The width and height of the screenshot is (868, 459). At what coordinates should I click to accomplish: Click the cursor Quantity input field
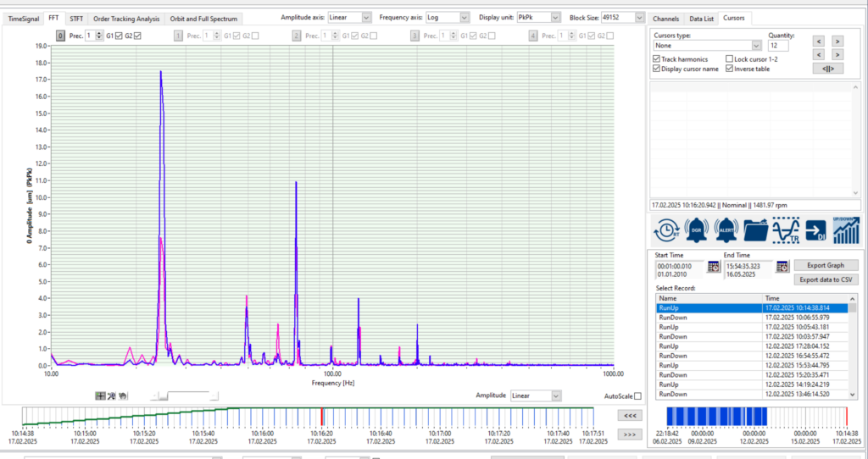coord(778,46)
